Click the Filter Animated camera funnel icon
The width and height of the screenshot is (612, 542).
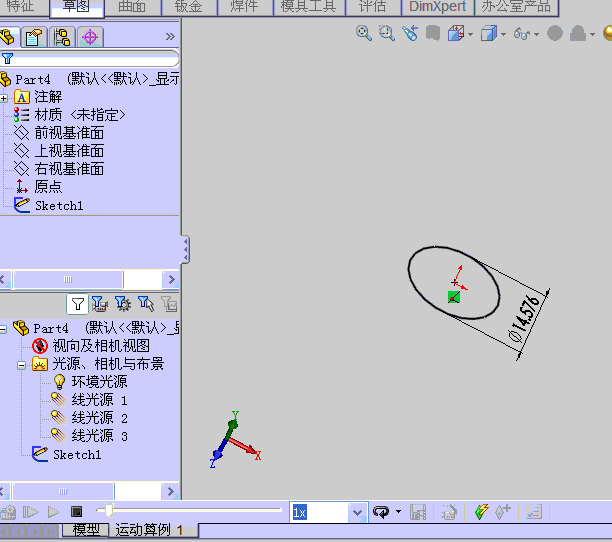100,304
